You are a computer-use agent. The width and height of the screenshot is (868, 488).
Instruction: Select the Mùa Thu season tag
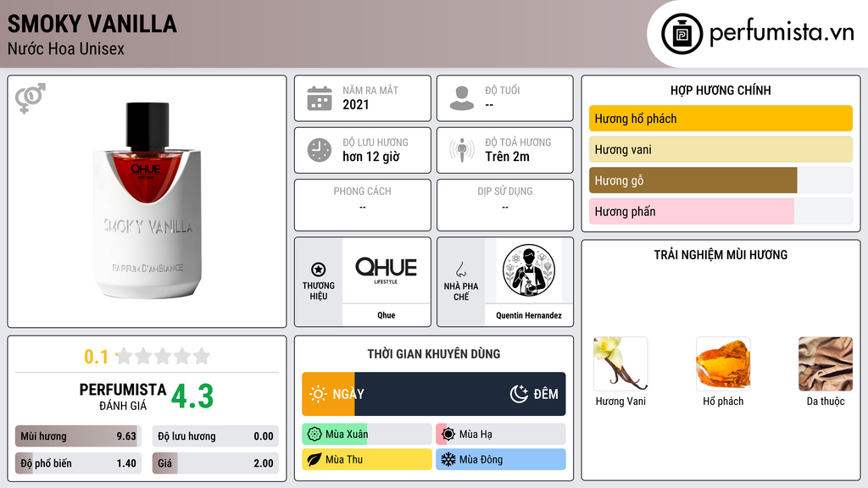pos(366,459)
